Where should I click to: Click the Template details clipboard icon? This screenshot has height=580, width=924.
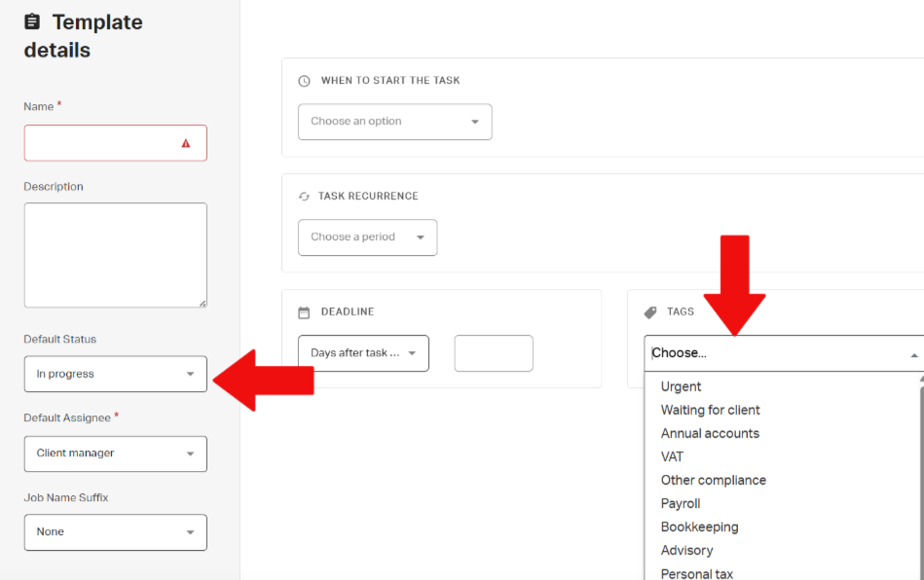click(x=32, y=21)
